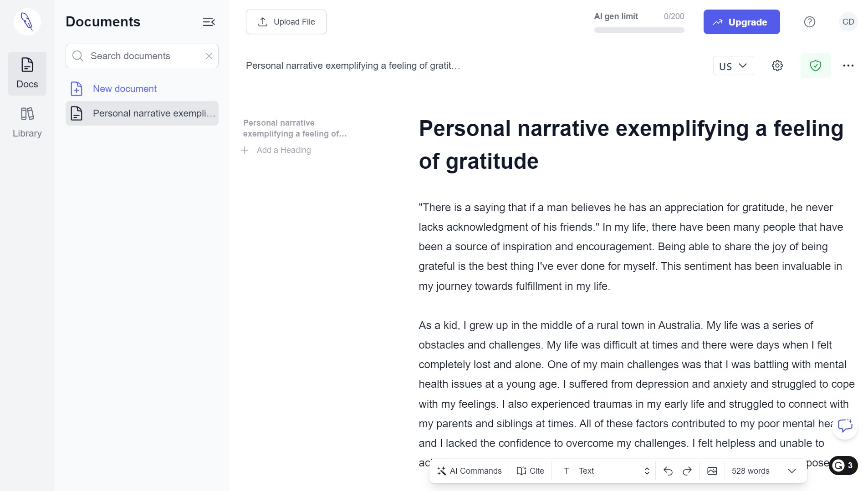868x491 pixels.
Task: Clear the search documents field
Action: coord(209,56)
